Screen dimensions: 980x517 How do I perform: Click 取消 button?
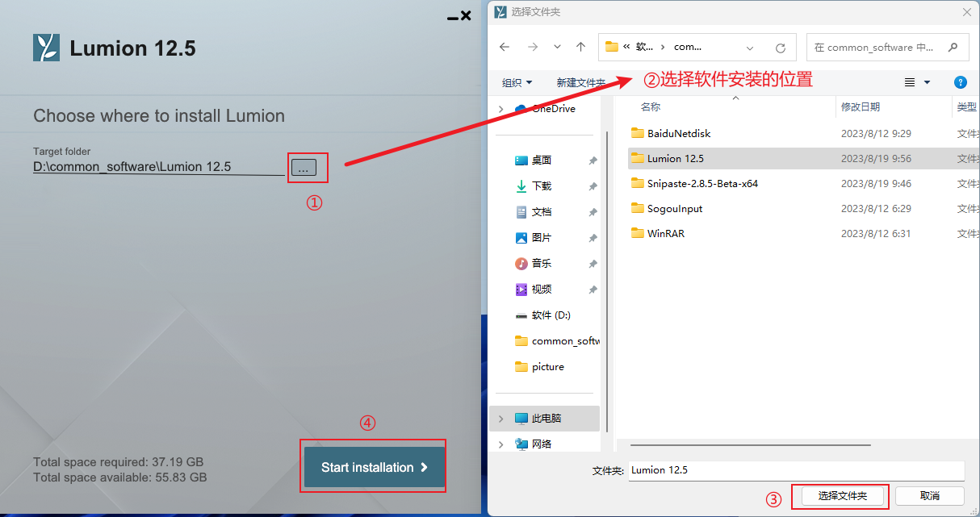(x=930, y=496)
